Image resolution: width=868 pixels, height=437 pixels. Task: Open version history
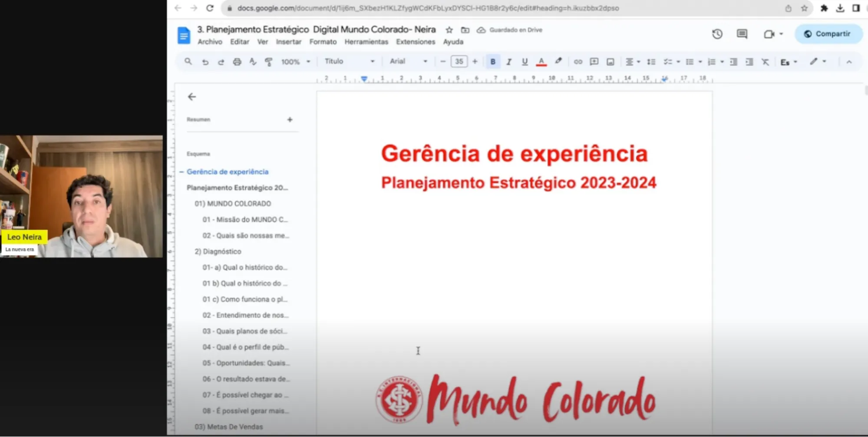(x=717, y=34)
